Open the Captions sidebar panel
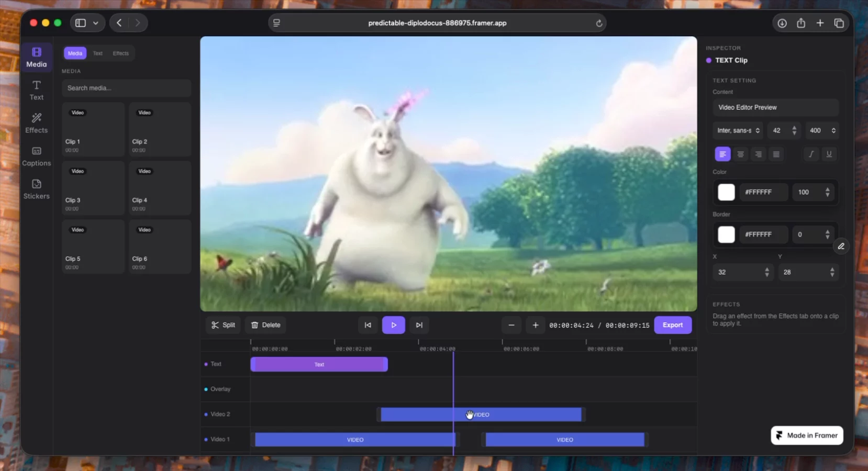868x471 pixels. pos(37,156)
